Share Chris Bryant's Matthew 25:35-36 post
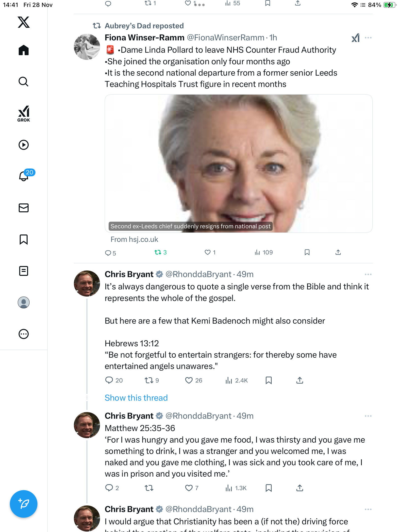 click(x=299, y=488)
